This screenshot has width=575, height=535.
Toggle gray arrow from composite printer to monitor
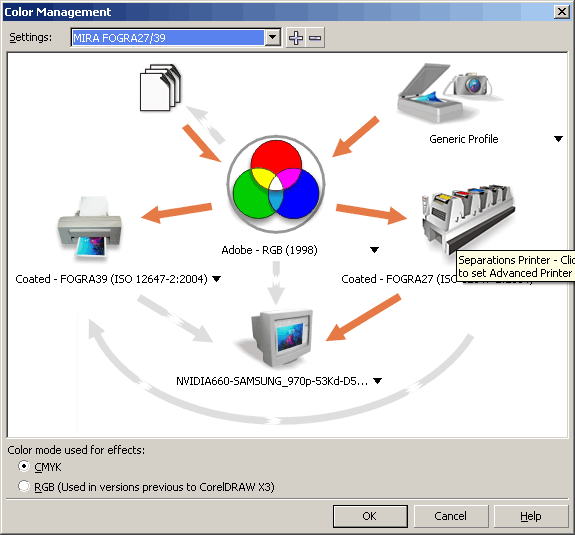175,318
